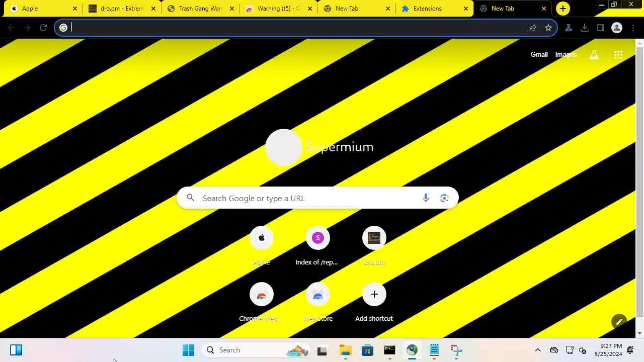Image resolution: width=644 pixels, height=362 pixels.
Task: Click the Chrome Labs experiments icon in toolbar
Action: [569, 28]
